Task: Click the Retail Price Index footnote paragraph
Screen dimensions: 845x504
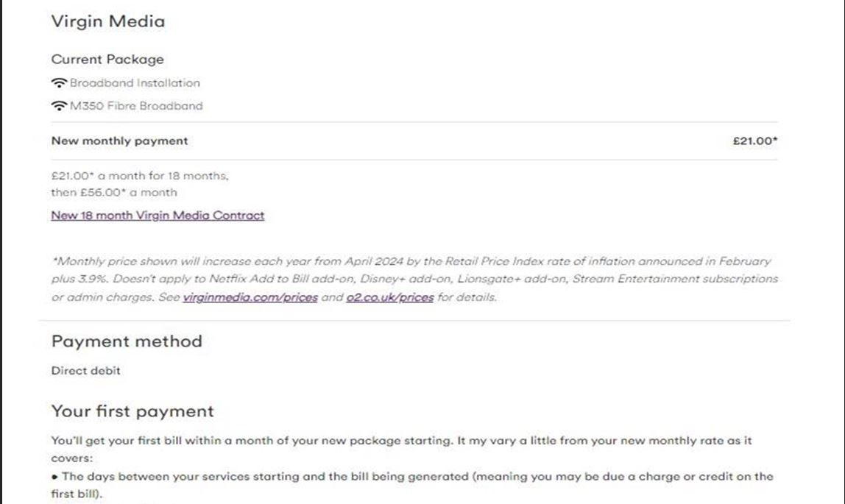Action: 414,279
